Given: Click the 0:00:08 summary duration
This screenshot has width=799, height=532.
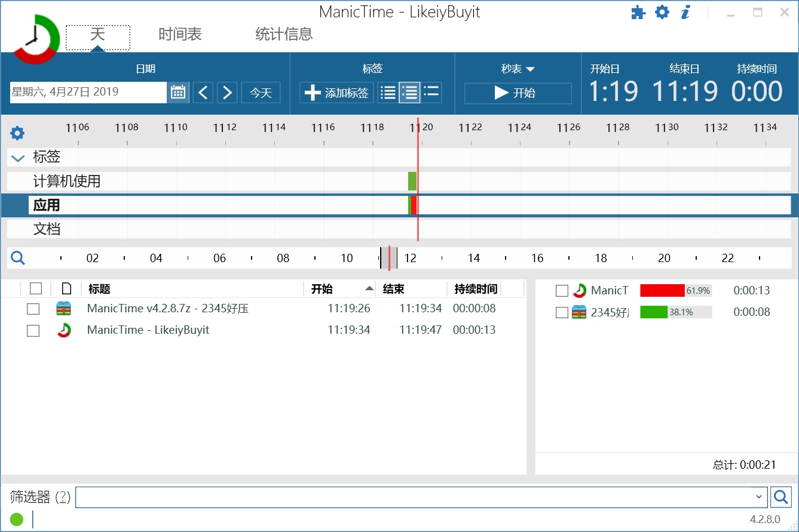Looking at the screenshot, I should pyautogui.click(x=752, y=312).
